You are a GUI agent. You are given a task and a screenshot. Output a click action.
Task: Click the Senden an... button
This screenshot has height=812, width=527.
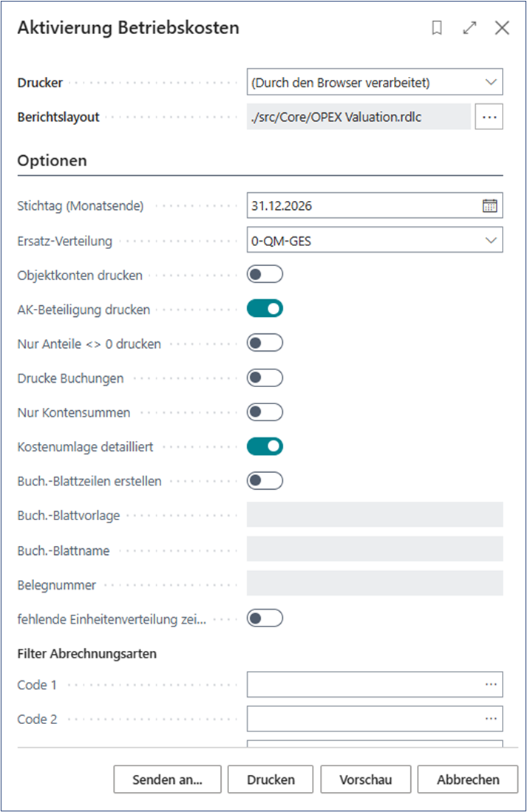[167, 779]
